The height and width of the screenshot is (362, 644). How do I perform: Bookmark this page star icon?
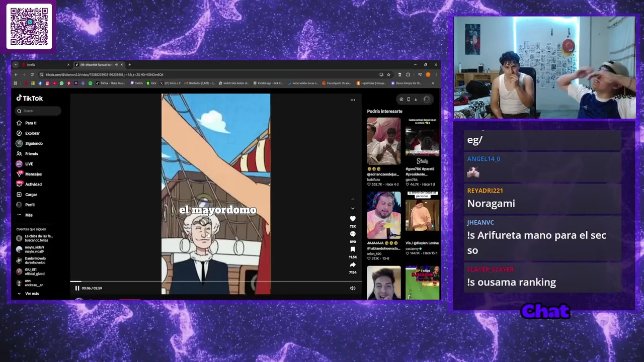389,74
